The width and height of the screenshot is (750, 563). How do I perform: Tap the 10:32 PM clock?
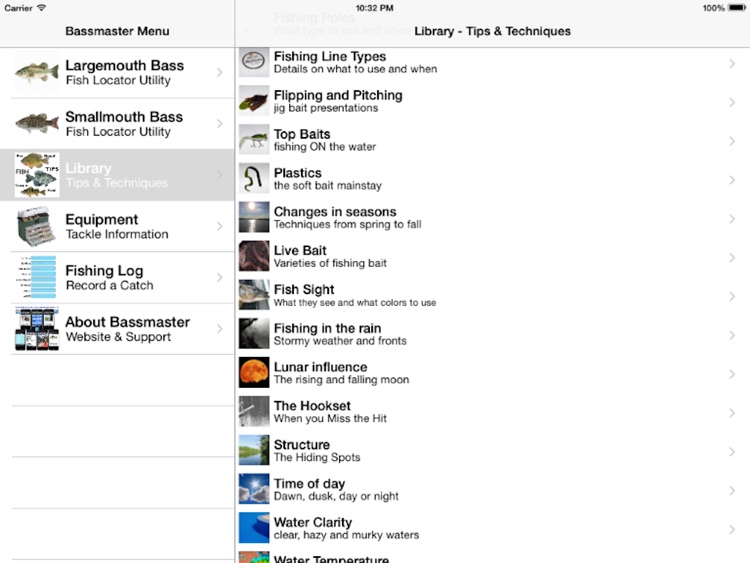click(375, 8)
